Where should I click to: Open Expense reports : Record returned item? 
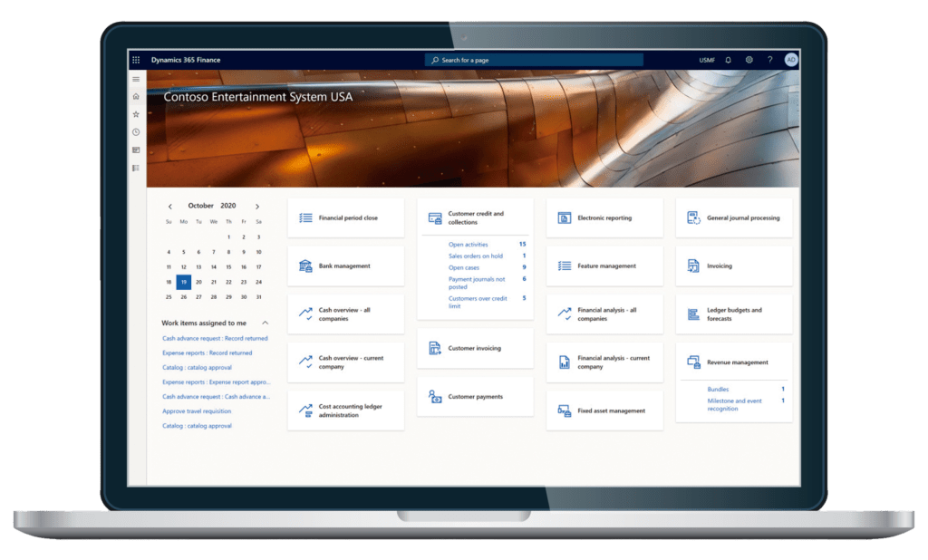208,352
